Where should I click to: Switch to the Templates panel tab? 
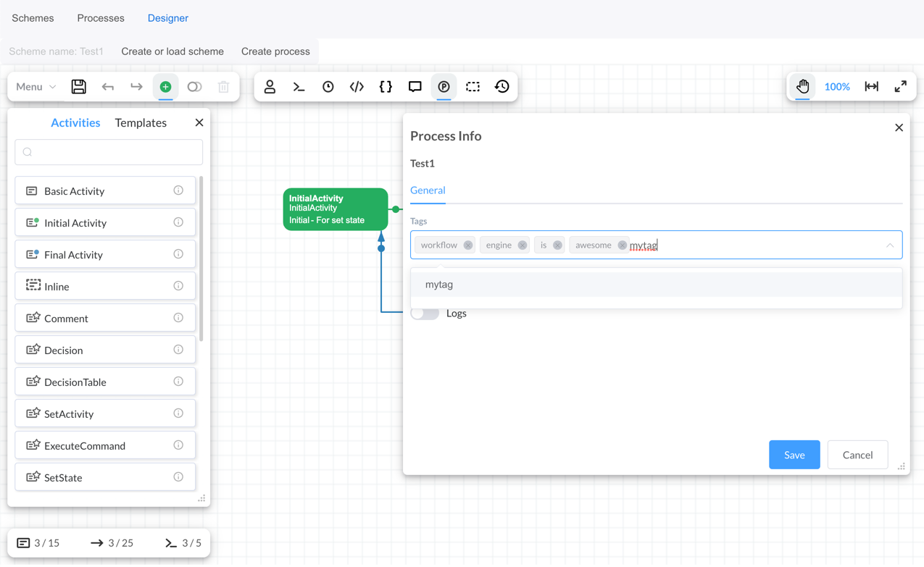point(141,123)
